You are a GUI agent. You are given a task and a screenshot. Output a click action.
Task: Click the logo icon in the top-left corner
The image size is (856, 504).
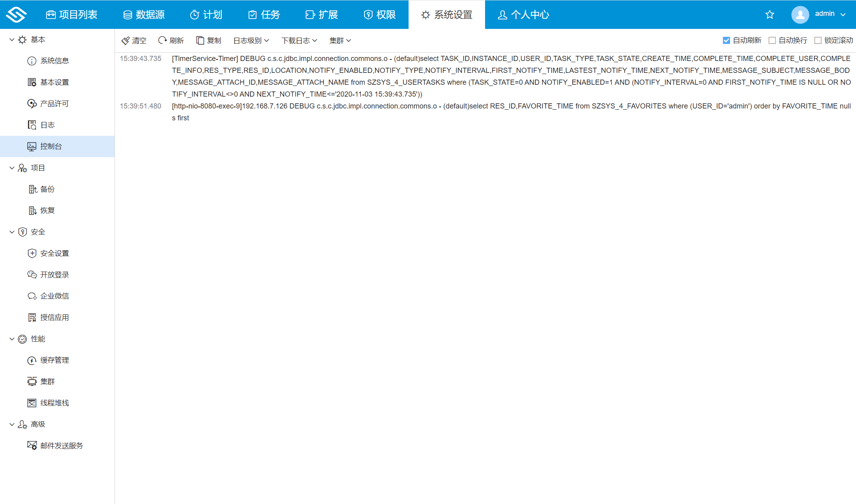[16, 15]
